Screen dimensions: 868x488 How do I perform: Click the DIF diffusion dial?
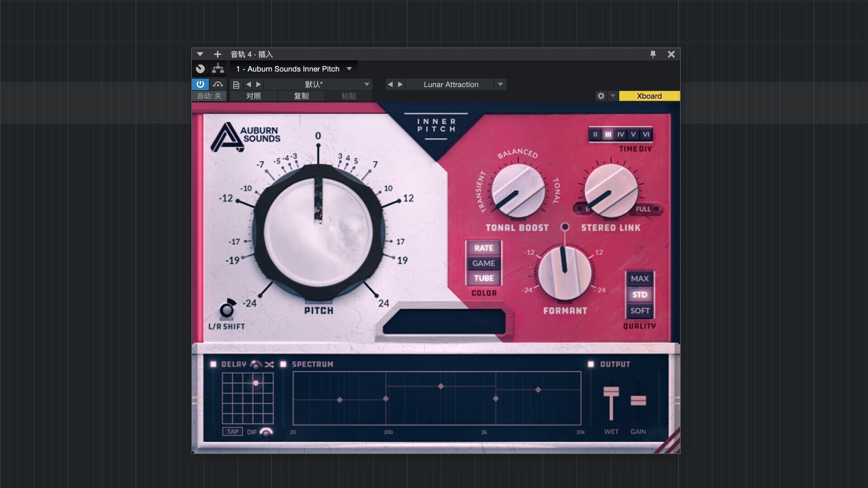266,432
